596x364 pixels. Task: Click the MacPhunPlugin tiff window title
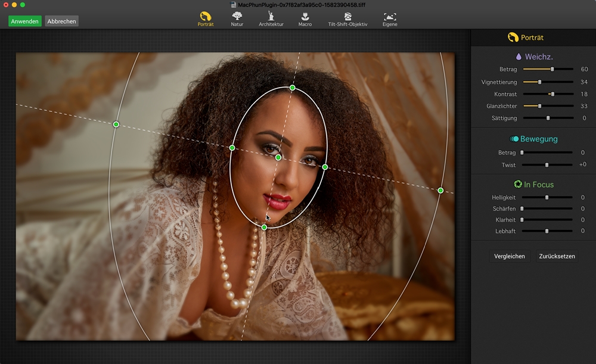302,5
